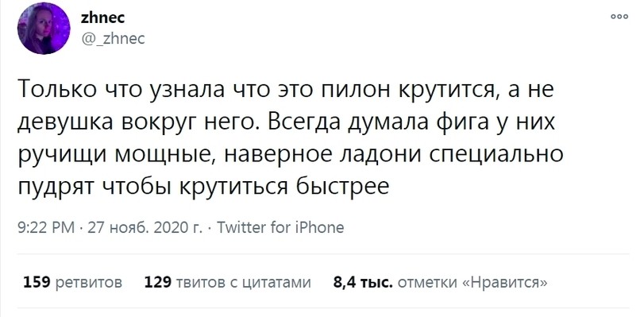The height and width of the screenshot is (317, 644).
Task: Click the 9:22 PM timestamp
Action: click(46, 227)
